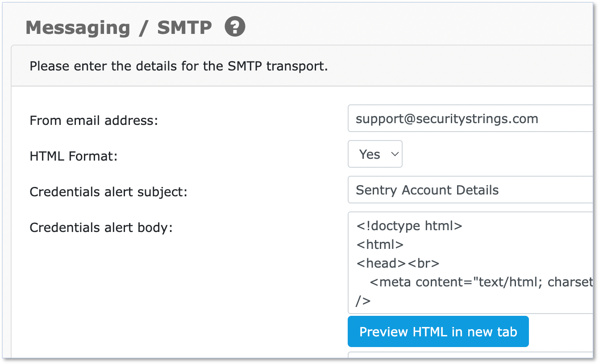Open the HTML Format dropdown

coord(375,154)
